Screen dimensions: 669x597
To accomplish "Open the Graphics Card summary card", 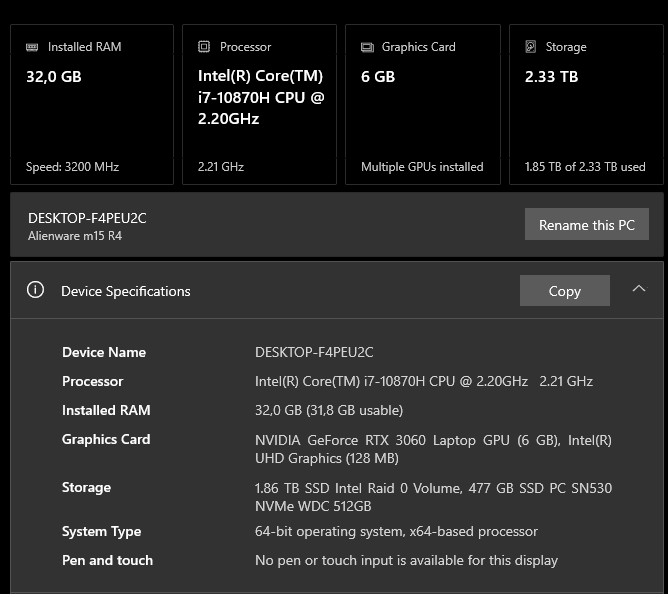I will pos(423,105).
